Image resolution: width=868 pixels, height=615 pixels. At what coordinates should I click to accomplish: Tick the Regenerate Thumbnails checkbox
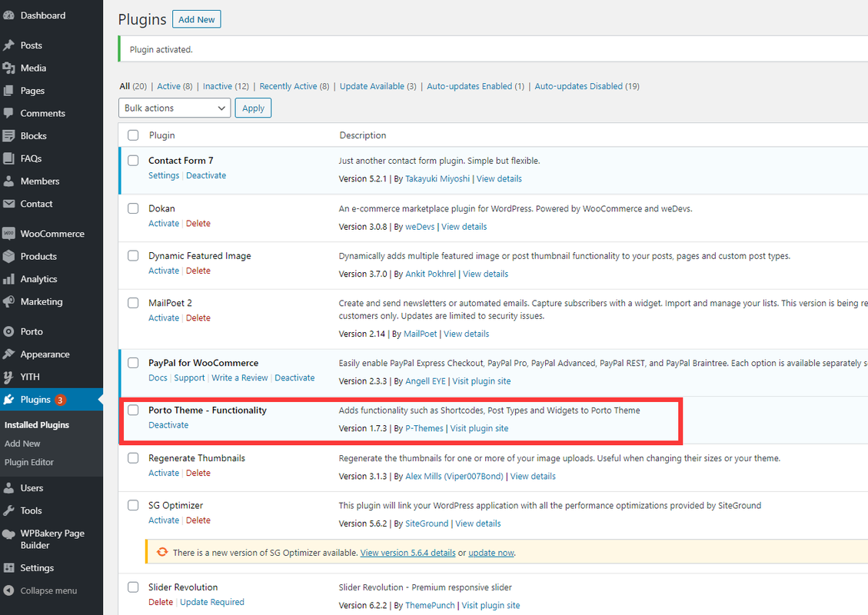[x=134, y=458]
